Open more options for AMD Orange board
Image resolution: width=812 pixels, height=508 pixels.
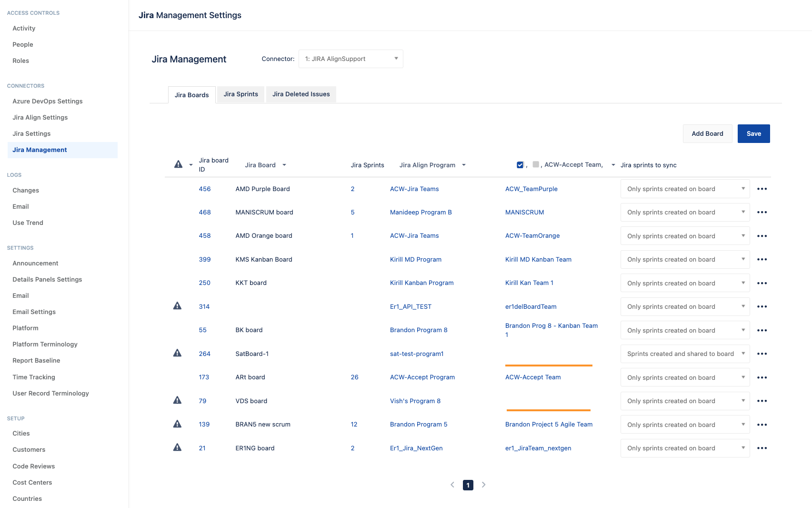point(762,236)
